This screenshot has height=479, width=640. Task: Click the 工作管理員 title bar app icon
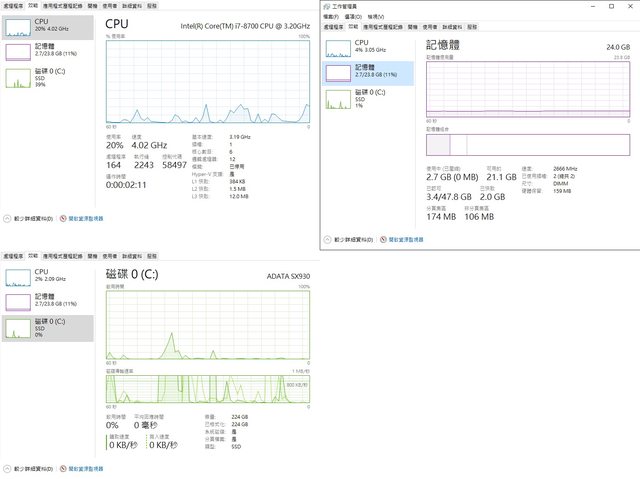pos(328,6)
